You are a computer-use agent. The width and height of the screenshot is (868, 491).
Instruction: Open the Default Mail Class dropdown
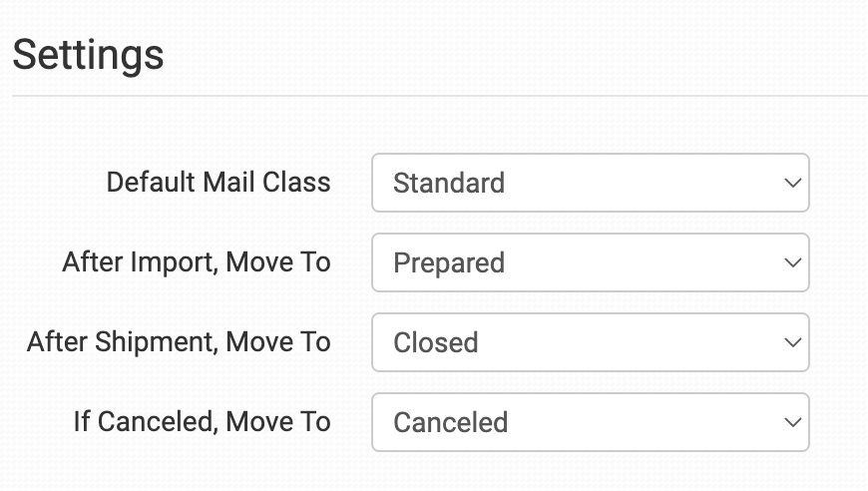(x=590, y=183)
